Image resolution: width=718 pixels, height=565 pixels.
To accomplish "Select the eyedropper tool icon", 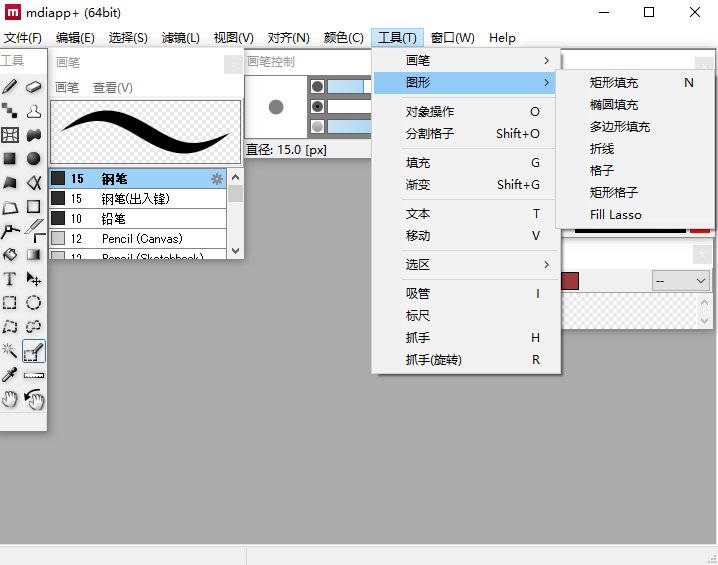I will [x=10, y=375].
